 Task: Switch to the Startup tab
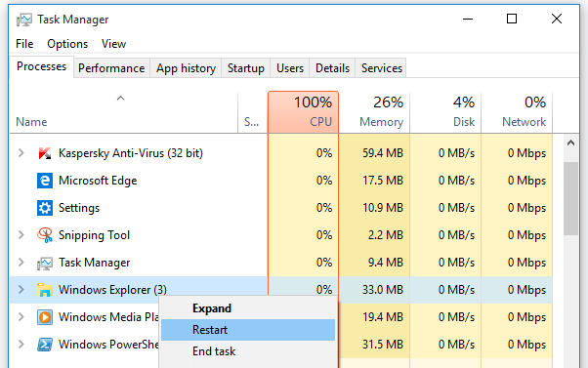(x=245, y=68)
